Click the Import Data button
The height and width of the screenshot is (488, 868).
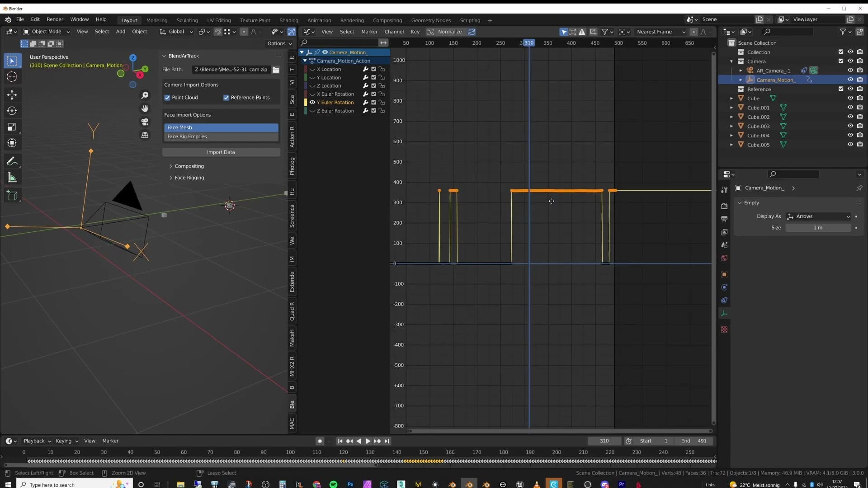click(x=221, y=152)
